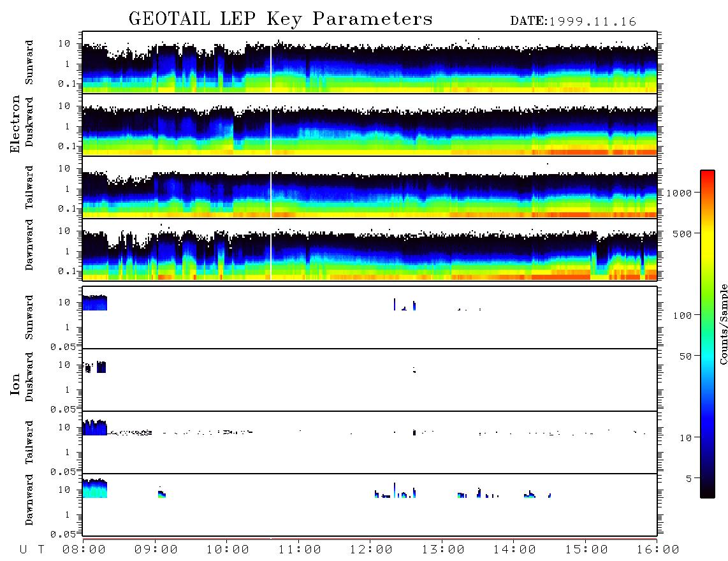Click the 'U T' time axis label
The height and width of the screenshot is (561, 728).
tap(32, 550)
